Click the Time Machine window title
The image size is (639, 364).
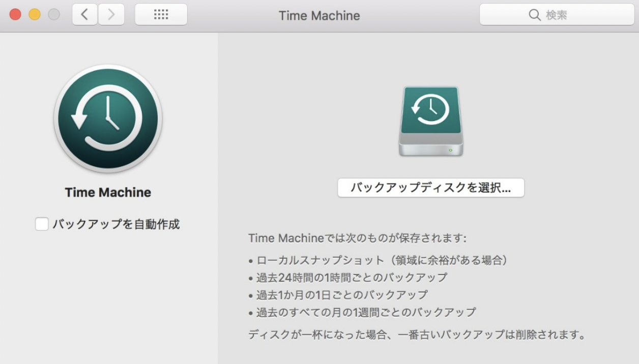(319, 16)
